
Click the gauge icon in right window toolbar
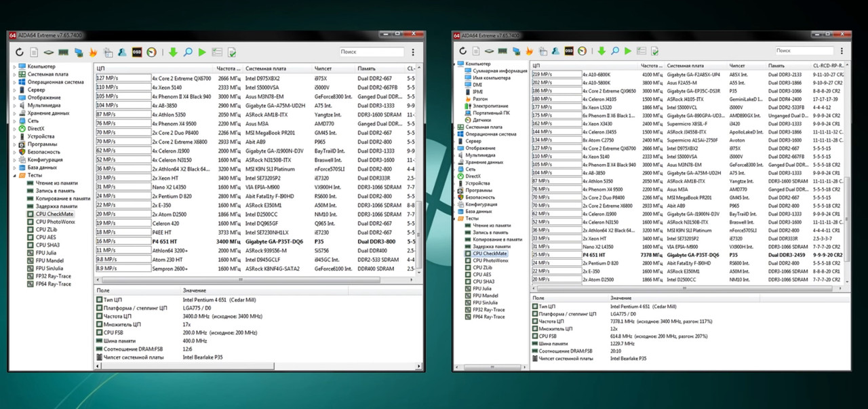pos(583,51)
